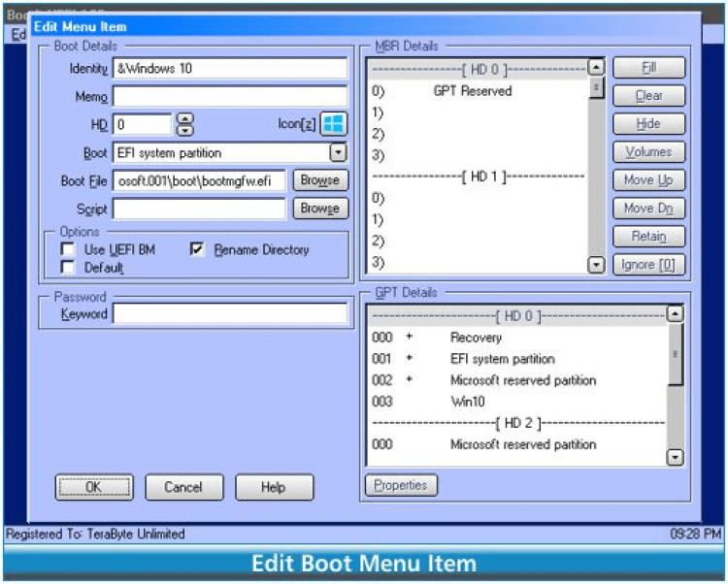Select GPT Reserved entry in MBR list

472,91
